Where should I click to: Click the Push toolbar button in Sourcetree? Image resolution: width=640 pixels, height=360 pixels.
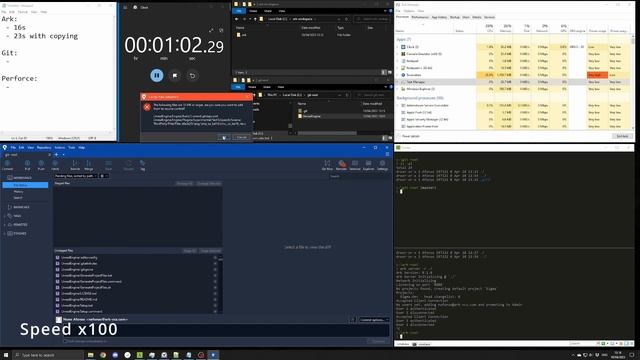tap(41, 165)
